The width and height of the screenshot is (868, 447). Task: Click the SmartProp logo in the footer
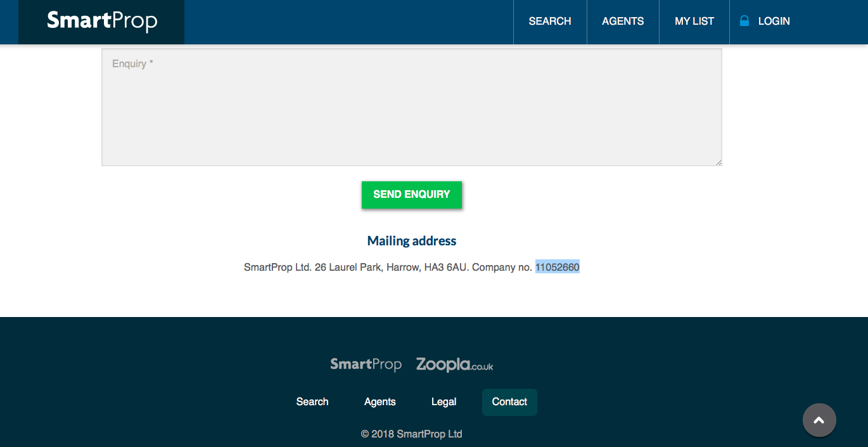[366, 365]
